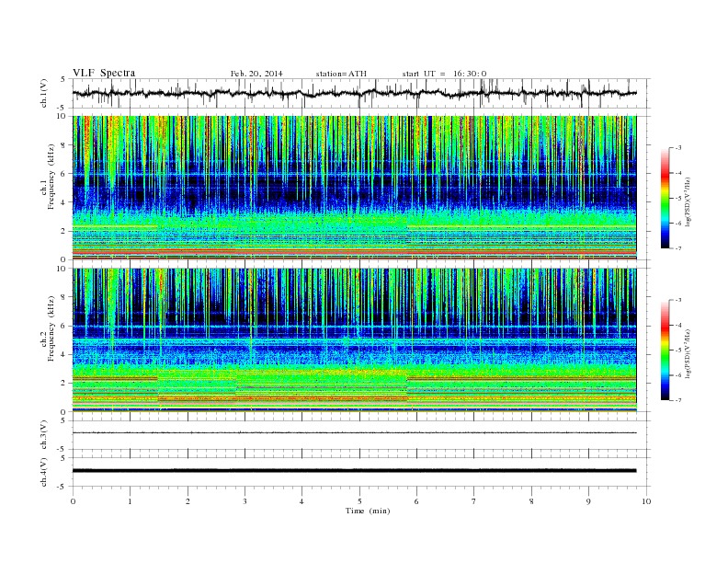Click the ch.3 voltage flat trace

click(354, 433)
